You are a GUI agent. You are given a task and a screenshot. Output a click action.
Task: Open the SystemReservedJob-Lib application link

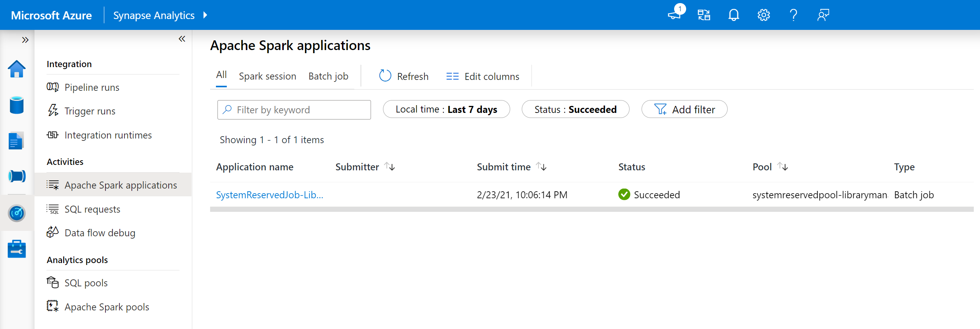(x=269, y=195)
